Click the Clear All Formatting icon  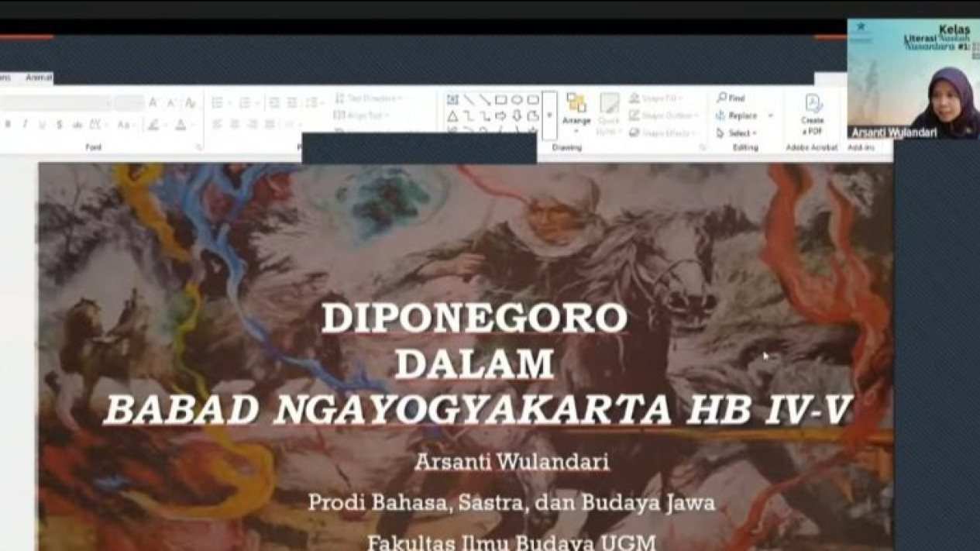190,103
